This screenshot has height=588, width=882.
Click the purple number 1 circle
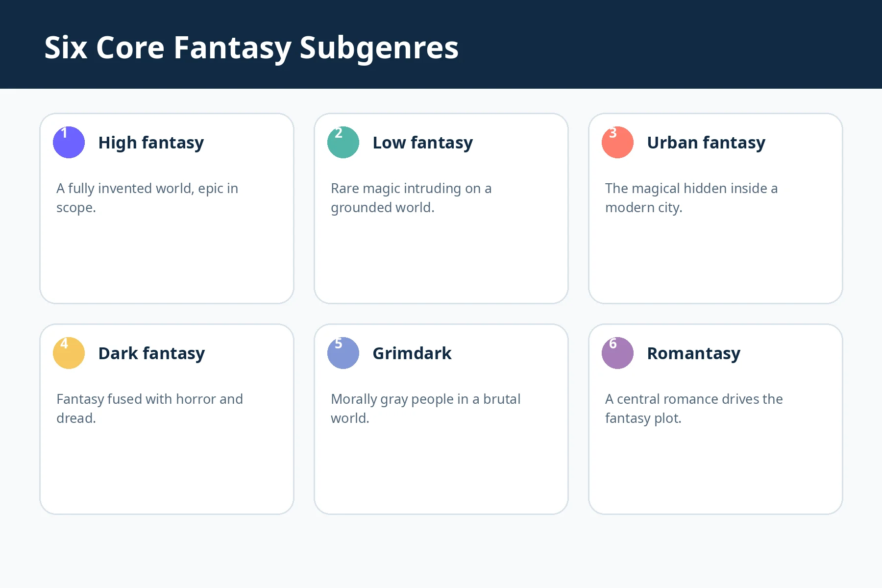coord(69,142)
